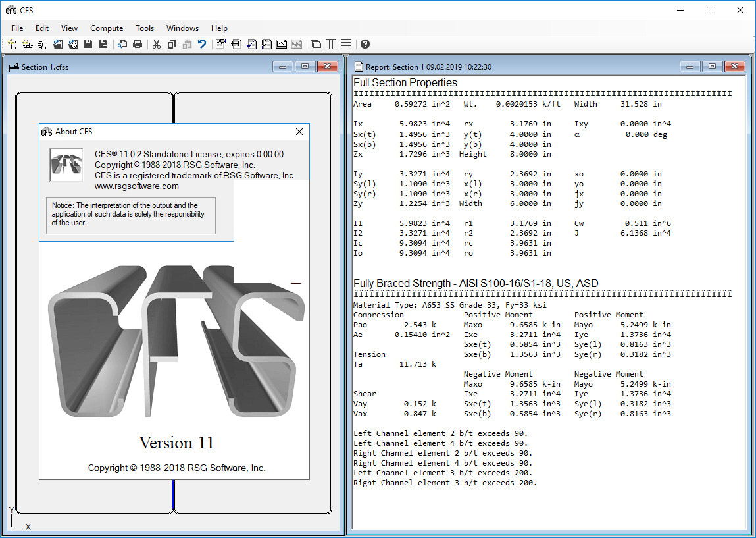Click the Undo arrow icon
The width and height of the screenshot is (756, 538).
(202, 44)
